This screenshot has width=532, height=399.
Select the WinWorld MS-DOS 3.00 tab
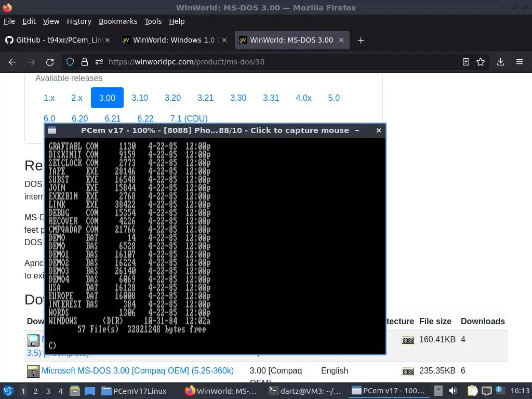(x=292, y=40)
